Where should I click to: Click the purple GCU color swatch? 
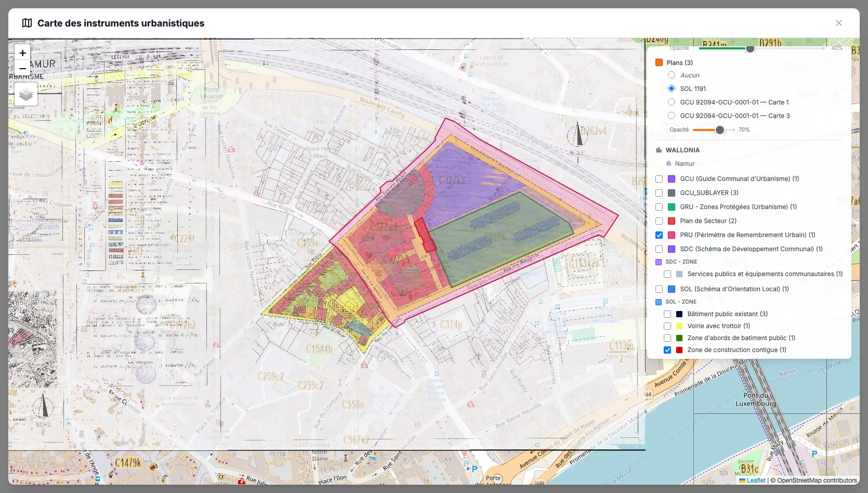coord(672,179)
